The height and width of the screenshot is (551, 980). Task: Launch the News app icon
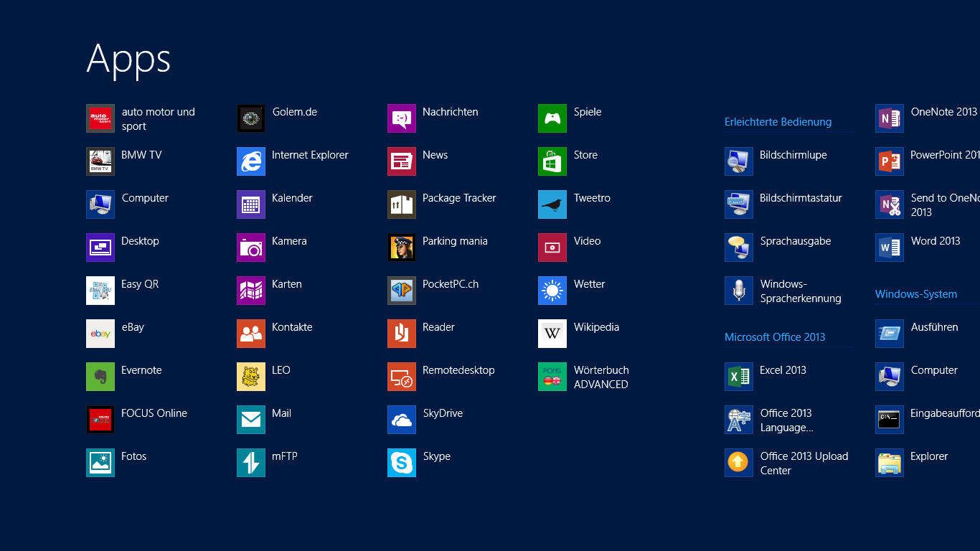click(x=402, y=161)
